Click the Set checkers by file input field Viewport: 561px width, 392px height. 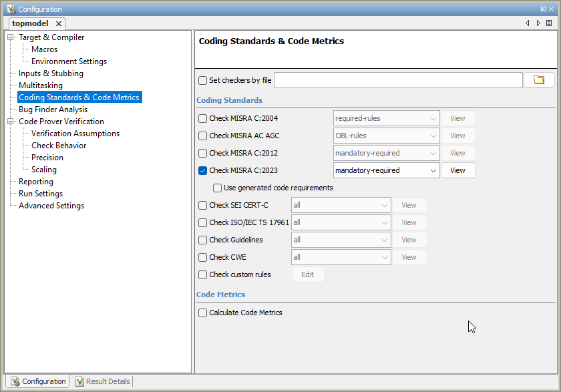pyautogui.click(x=398, y=80)
